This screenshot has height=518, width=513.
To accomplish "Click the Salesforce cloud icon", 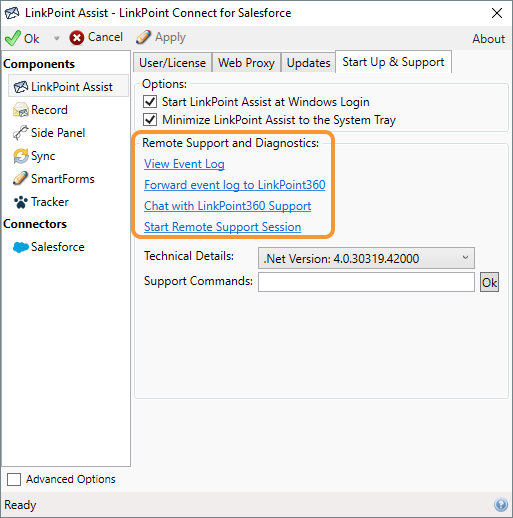I will (x=21, y=247).
